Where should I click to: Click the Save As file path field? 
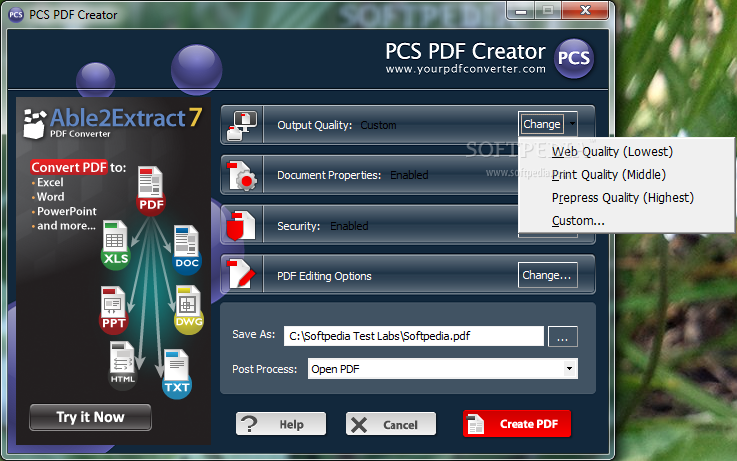tap(414, 336)
